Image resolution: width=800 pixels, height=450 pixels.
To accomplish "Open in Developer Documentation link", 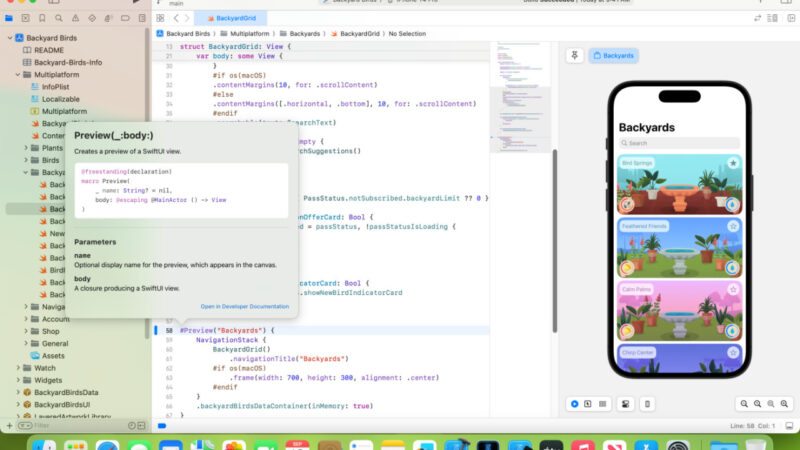I will [x=244, y=307].
